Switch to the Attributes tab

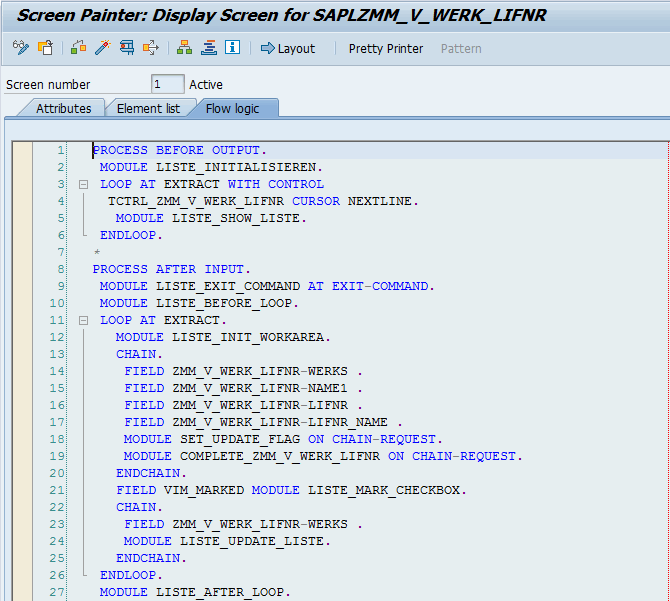pos(64,108)
